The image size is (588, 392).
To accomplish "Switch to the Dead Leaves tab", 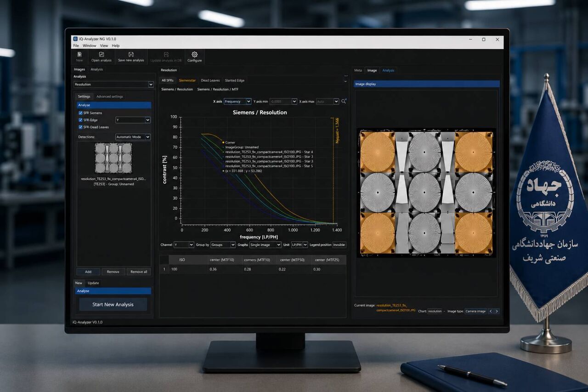I will point(210,80).
